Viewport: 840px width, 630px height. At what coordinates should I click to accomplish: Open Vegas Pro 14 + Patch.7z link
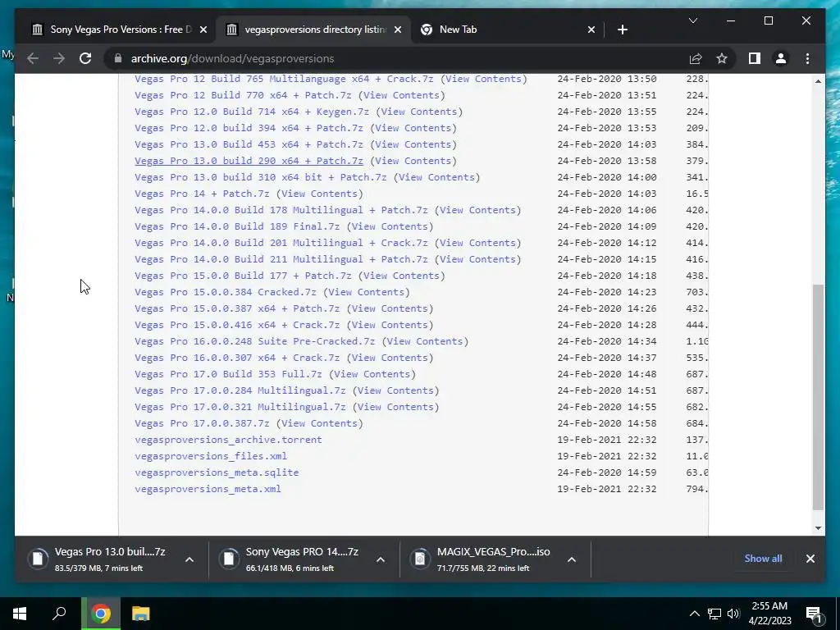(202, 194)
